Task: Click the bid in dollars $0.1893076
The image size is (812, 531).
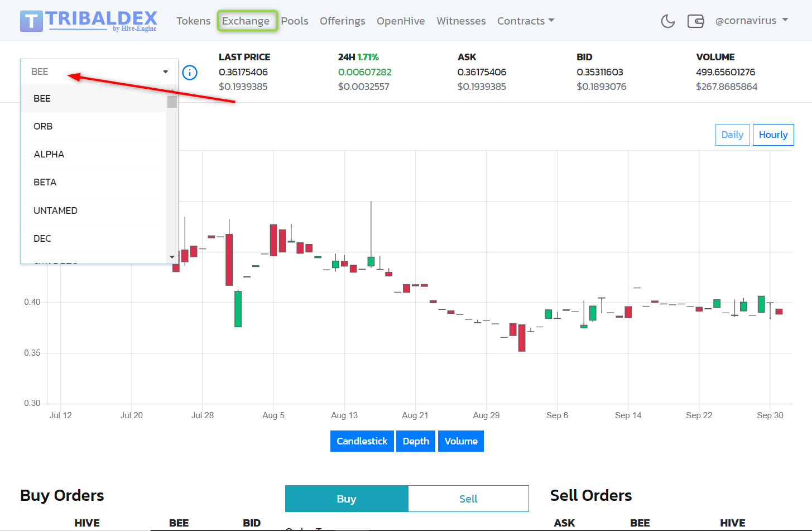Action: coord(602,87)
